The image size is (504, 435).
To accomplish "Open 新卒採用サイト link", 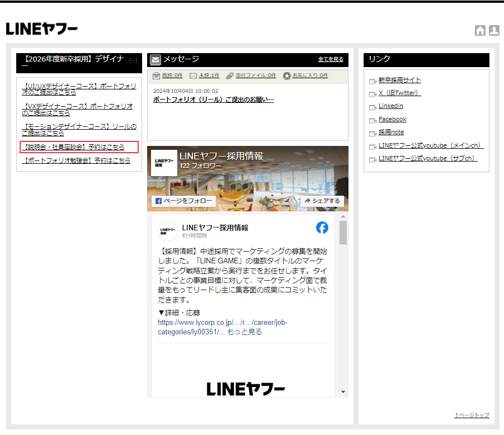I will (399, 80).
